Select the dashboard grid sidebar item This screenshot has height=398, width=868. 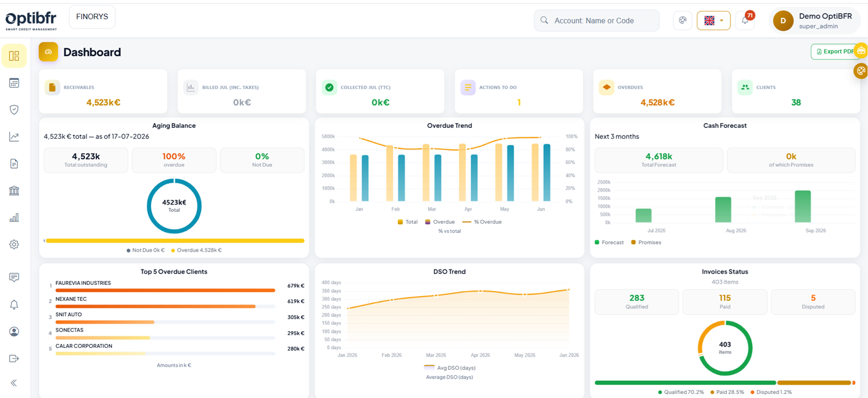click(14, 56)
